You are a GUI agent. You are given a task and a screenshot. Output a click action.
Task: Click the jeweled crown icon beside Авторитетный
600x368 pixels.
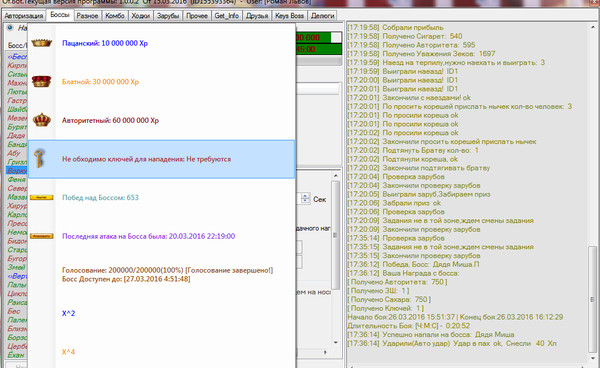pos(42,120)
